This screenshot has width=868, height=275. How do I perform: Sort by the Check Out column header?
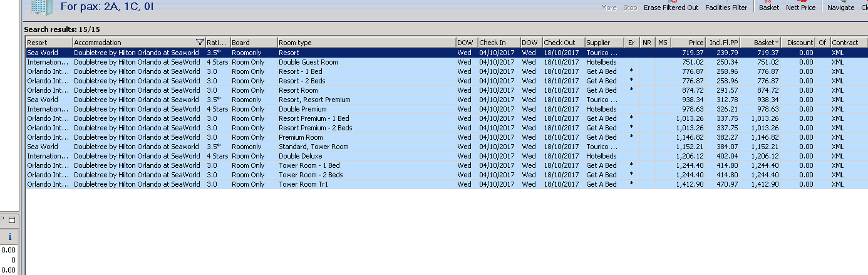tap(563, 43)
